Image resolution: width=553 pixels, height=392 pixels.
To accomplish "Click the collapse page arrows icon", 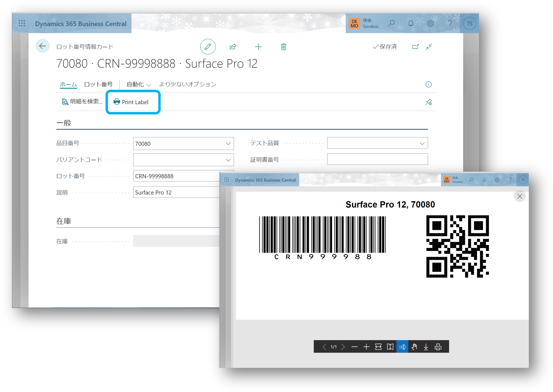I will [429, 47].
